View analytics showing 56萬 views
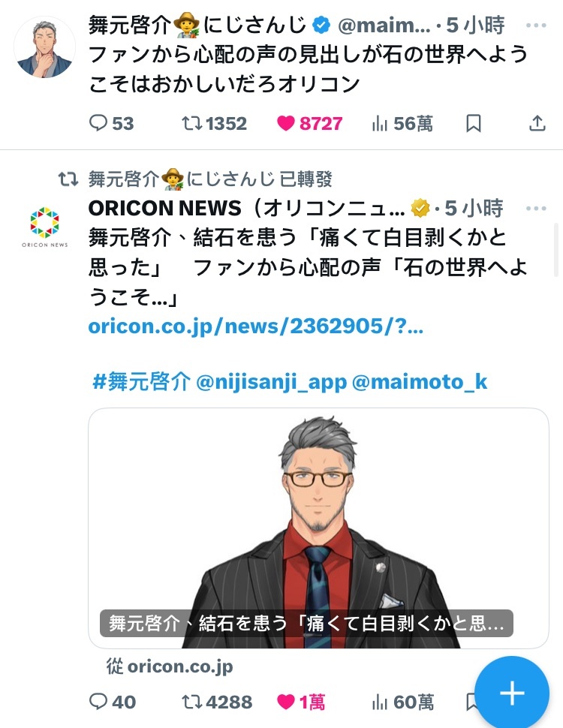 coord(402,124)
